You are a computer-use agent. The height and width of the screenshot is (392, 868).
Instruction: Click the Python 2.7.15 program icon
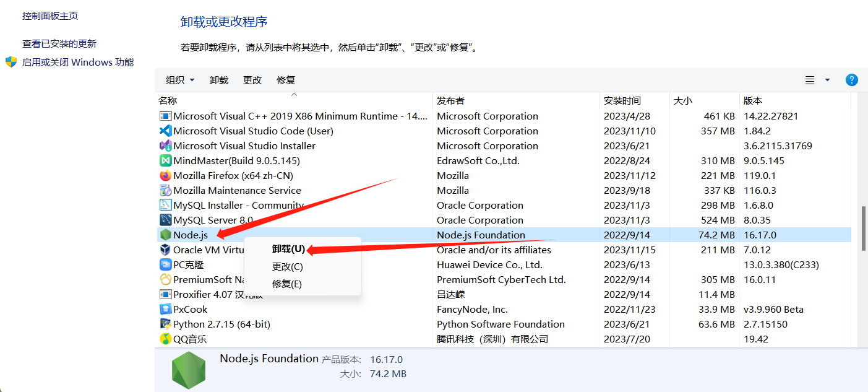(x=165, y=324)
